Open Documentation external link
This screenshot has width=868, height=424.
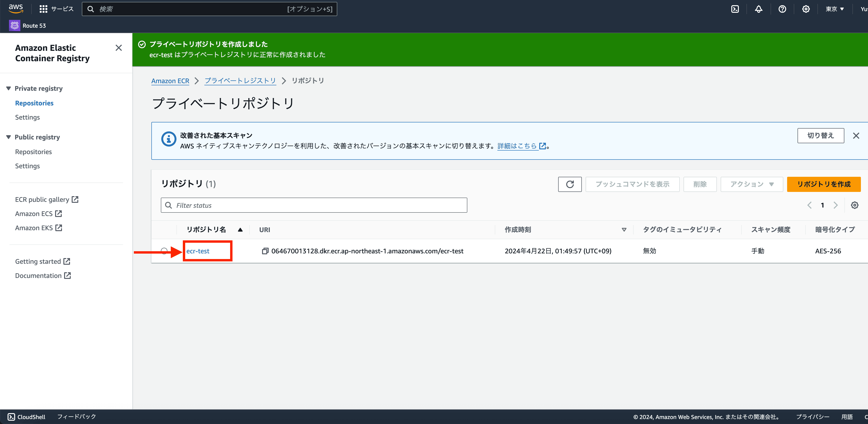(x=43, y=276)
